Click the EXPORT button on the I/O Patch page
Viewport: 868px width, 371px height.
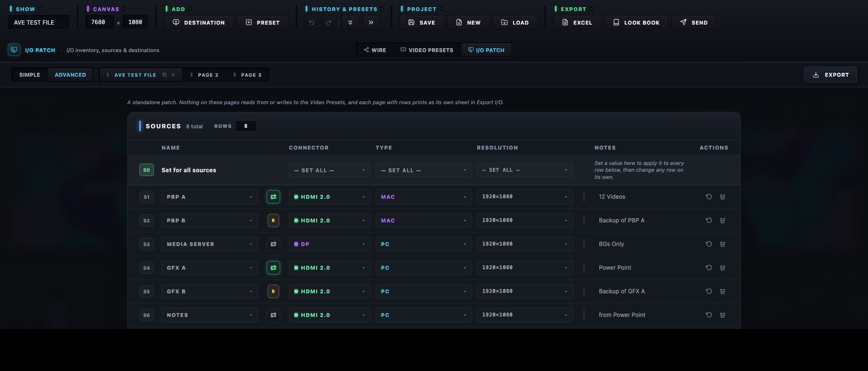coord(831,75)
